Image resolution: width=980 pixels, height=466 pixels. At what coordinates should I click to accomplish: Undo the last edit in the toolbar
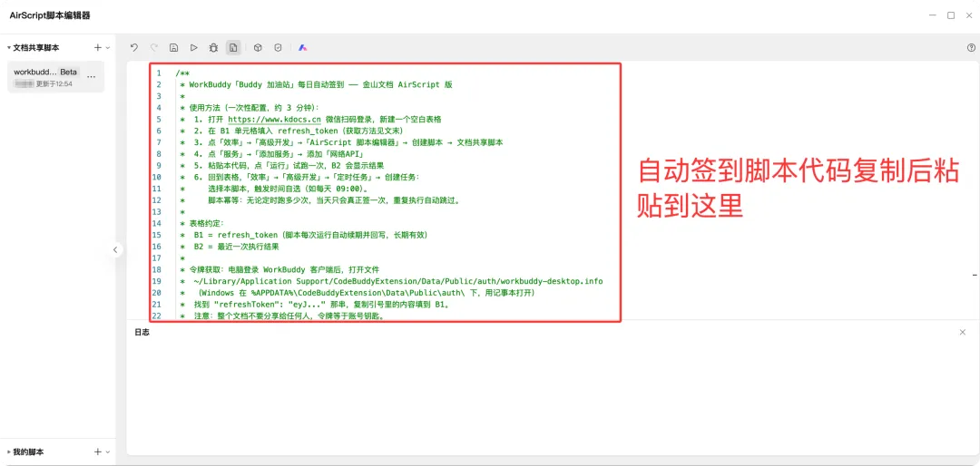click(133, 47)
